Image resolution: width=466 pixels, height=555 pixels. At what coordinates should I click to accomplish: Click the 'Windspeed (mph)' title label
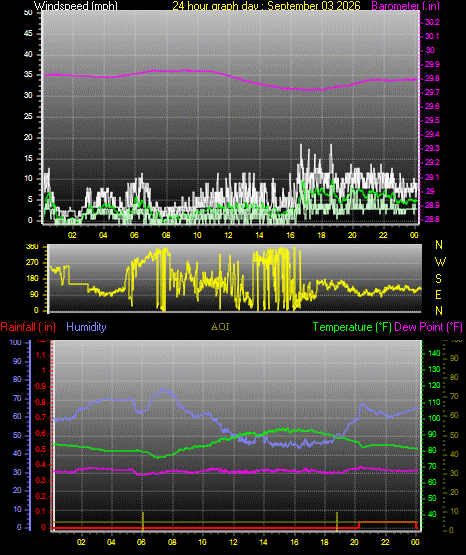click(x=76, y=6)
